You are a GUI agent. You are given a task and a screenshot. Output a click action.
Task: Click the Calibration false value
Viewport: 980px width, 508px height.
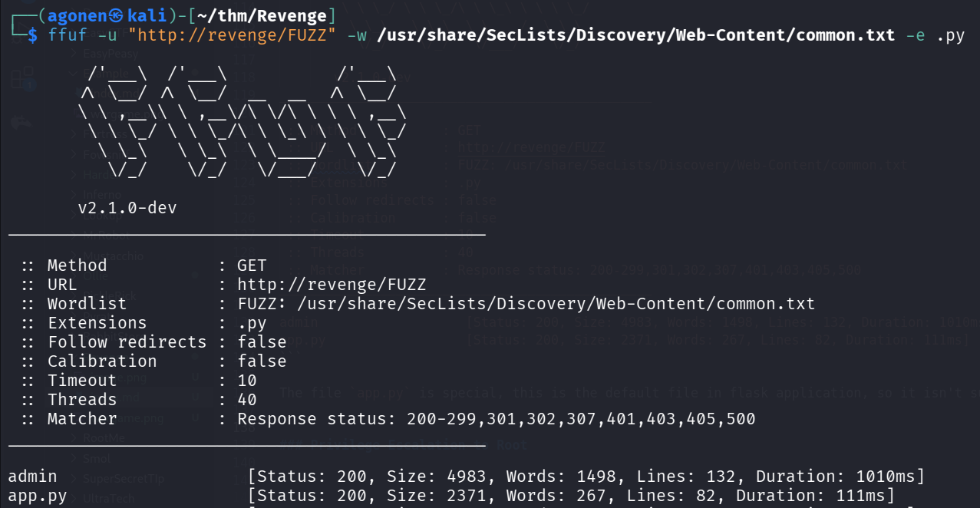(x=262, y=361)
